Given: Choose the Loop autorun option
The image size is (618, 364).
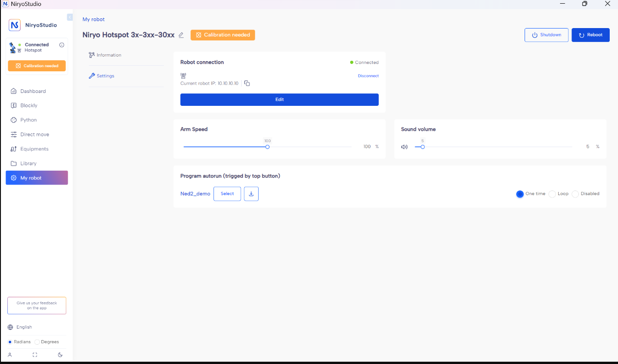Looking at the screenshot, I should [x=552, y=194].
